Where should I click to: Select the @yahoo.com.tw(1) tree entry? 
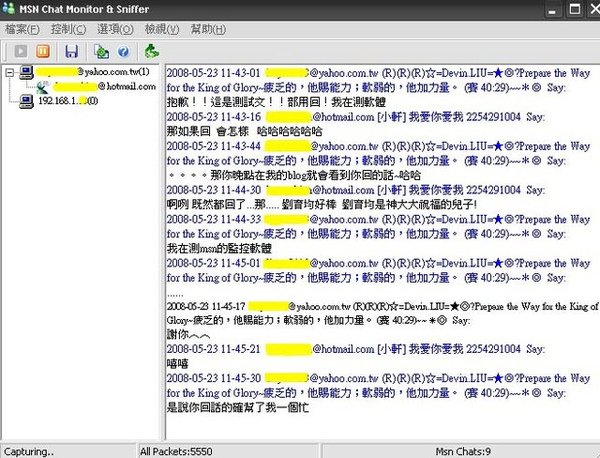point(93,72)
